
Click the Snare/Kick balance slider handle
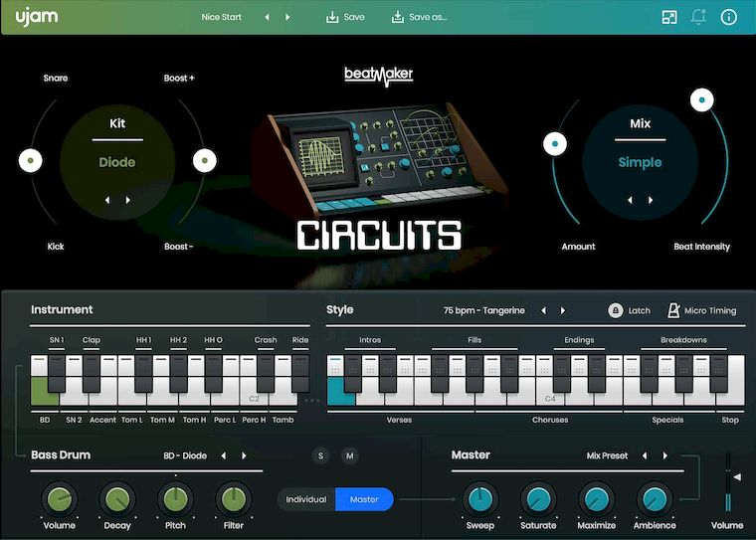click(31, 160)
